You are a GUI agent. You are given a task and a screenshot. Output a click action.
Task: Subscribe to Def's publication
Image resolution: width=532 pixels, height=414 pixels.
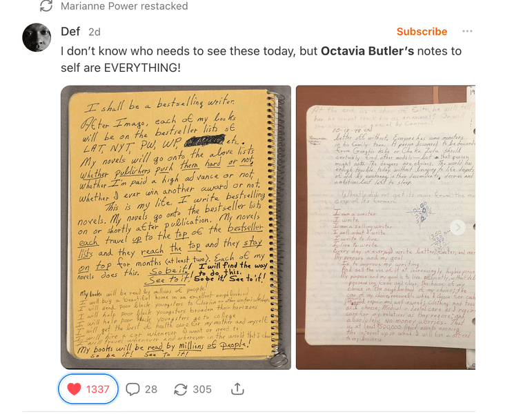(x=422, y=32)
